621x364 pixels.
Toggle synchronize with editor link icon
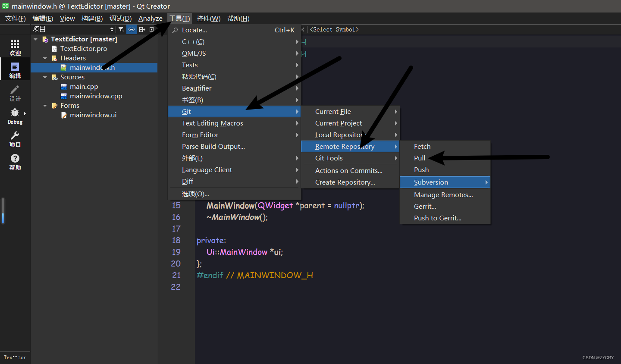(132, 29)
